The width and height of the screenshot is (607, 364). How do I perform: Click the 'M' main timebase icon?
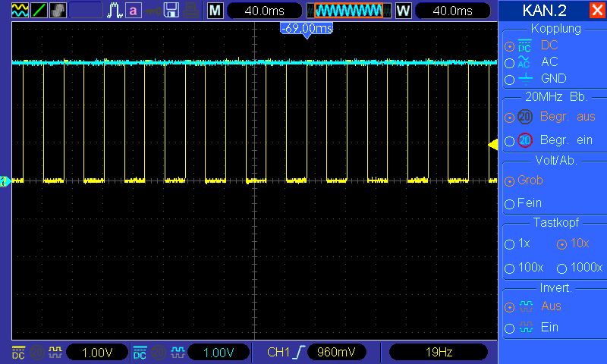point(216,11)
